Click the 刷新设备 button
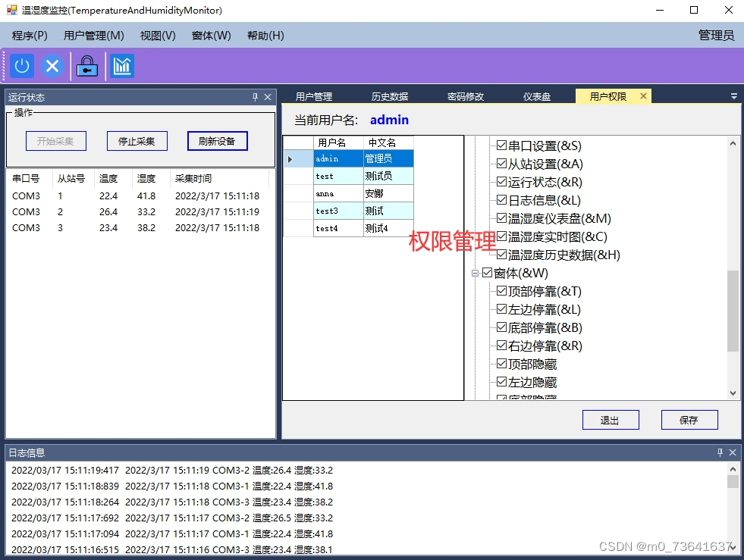Screen dimensions: 744x560 click(218, 141)
